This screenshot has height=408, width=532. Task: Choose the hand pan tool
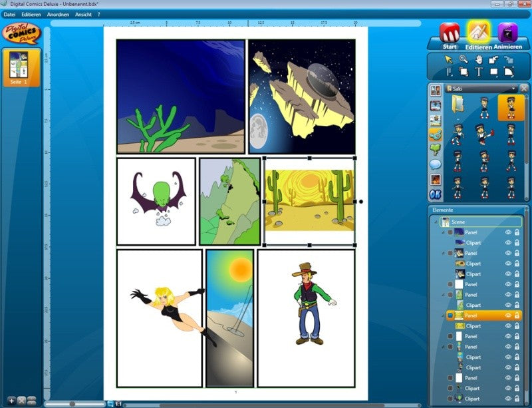click(479, 59)
